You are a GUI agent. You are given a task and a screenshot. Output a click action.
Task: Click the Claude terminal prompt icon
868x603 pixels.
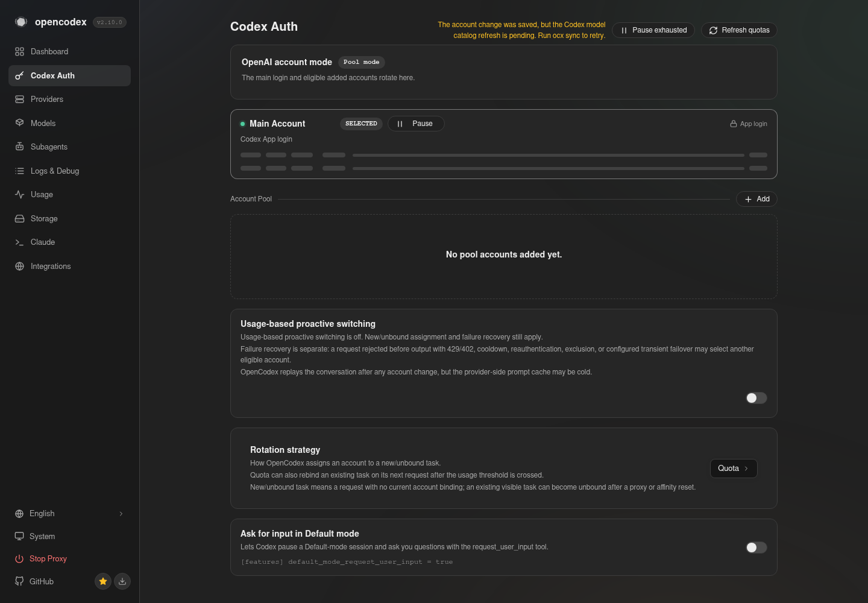click(x=19, y=242)
